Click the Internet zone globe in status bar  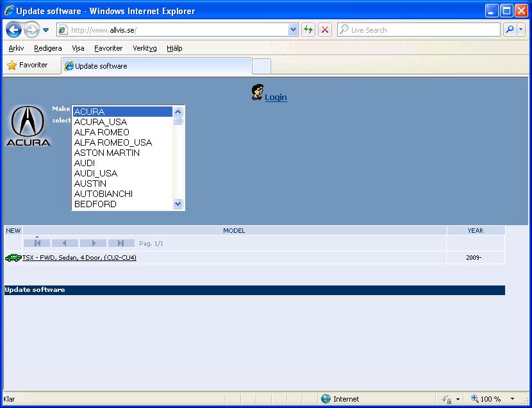[326, 399]
